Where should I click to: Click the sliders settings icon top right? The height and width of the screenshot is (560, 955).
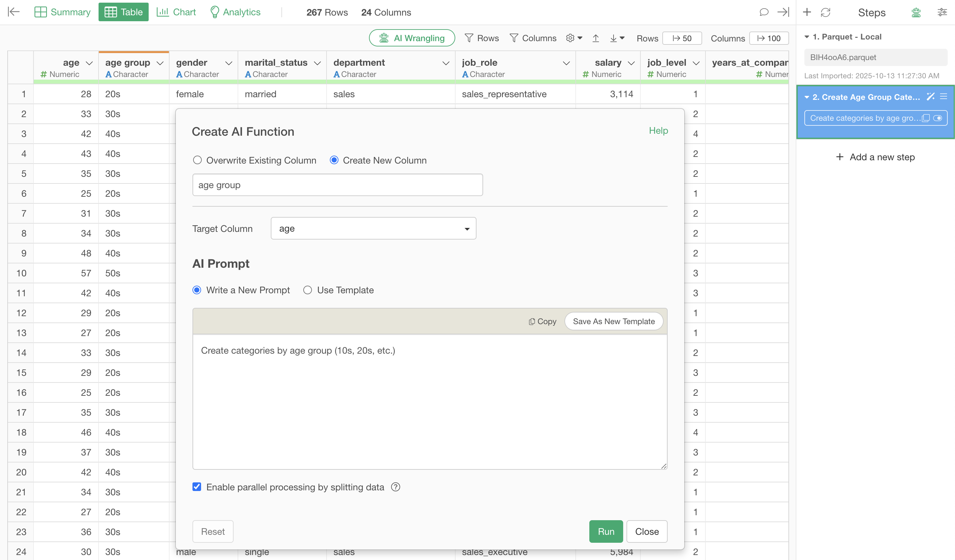point(942,13)
